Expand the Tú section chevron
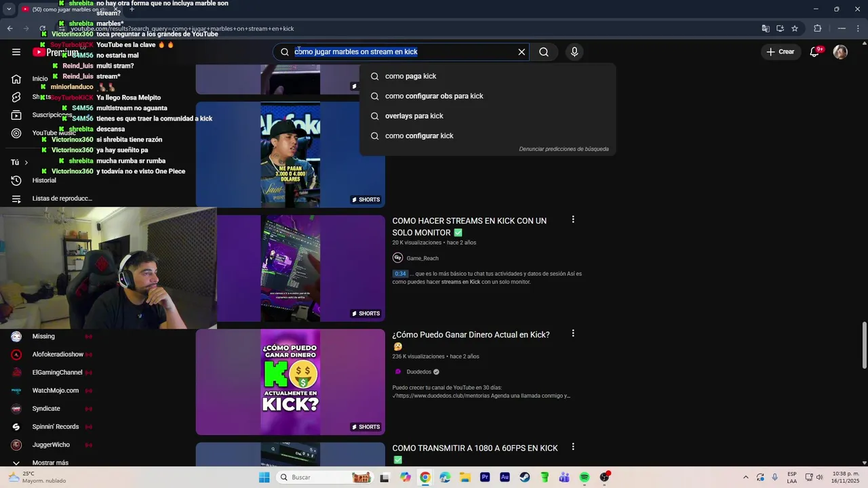This screenshot has width=868, height=488. pos(26,163)
